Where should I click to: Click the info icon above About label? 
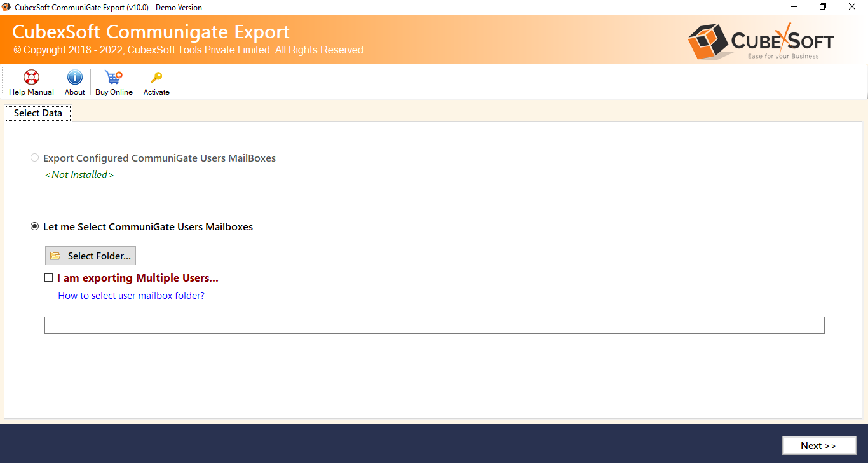tap(74, 75)
